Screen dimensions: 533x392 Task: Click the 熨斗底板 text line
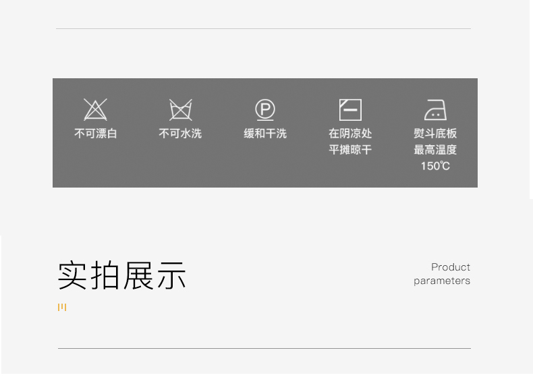[x=435, y=134]
